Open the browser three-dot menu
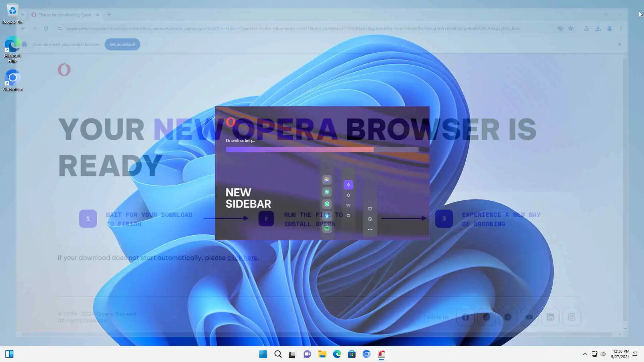 coord(621,28)
